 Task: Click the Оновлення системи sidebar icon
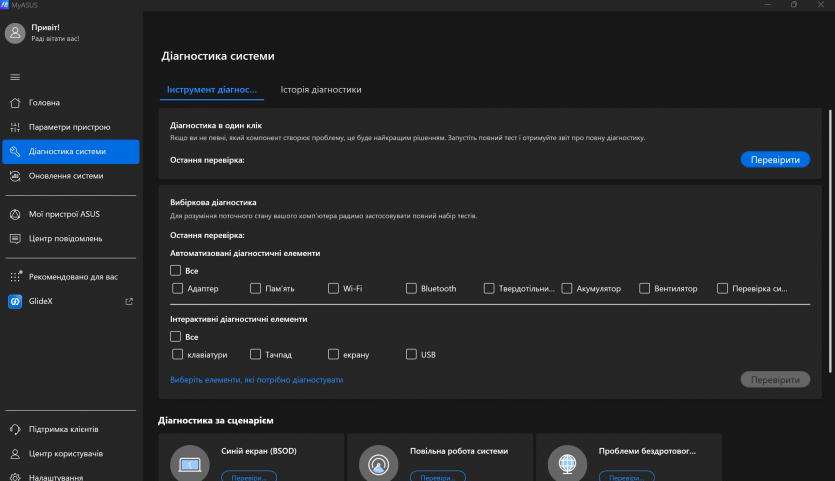tap(15, 176)
